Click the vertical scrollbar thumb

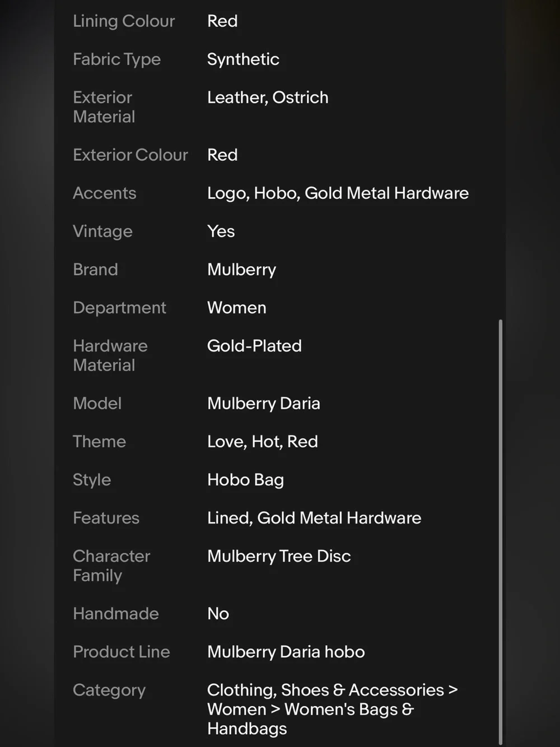(x=500, y=531)
